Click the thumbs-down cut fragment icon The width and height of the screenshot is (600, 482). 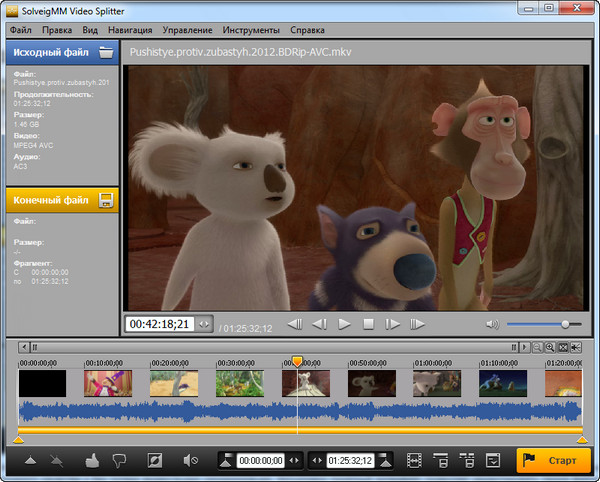point(119,461)
